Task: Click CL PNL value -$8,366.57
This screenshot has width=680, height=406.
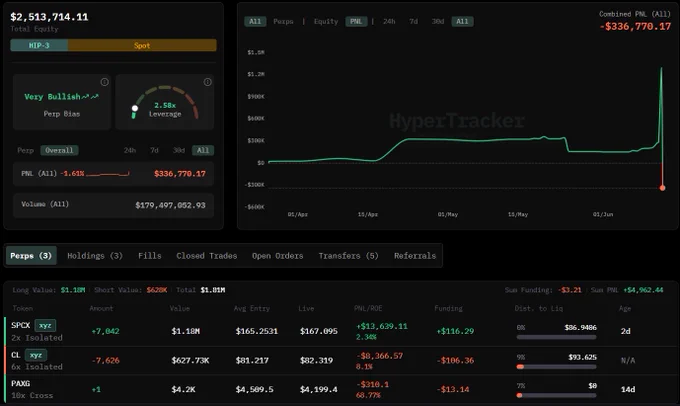Action: tap(379, 356)
